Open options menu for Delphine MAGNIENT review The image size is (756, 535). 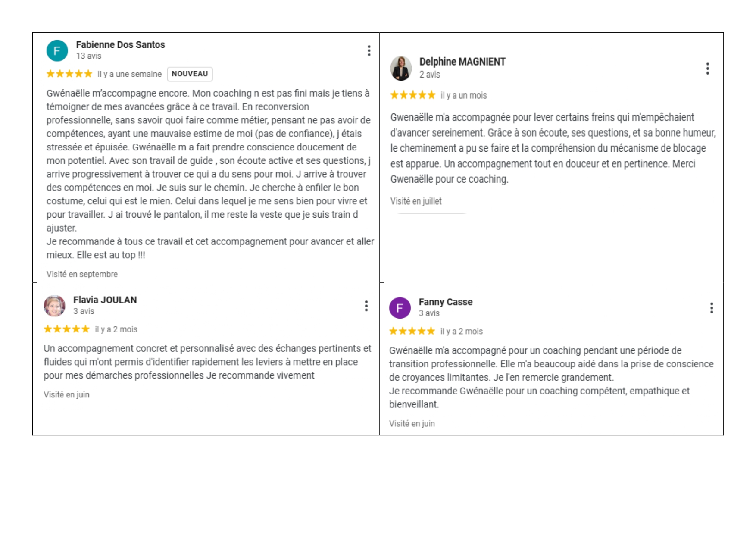708,69
